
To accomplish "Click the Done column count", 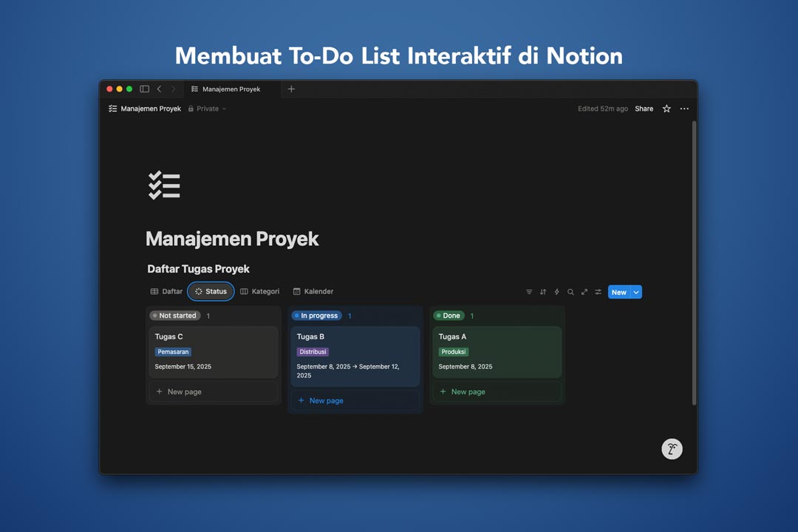I will tap(471, 316).
